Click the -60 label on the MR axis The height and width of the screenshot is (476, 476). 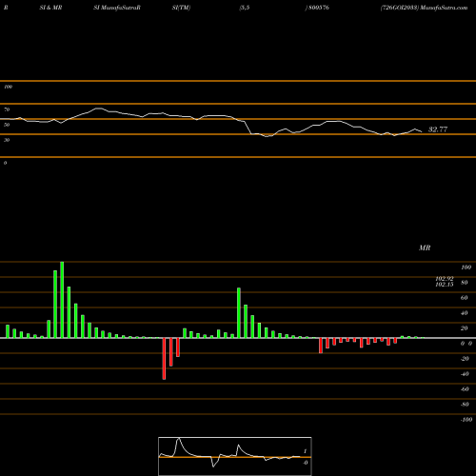(465, 389)
